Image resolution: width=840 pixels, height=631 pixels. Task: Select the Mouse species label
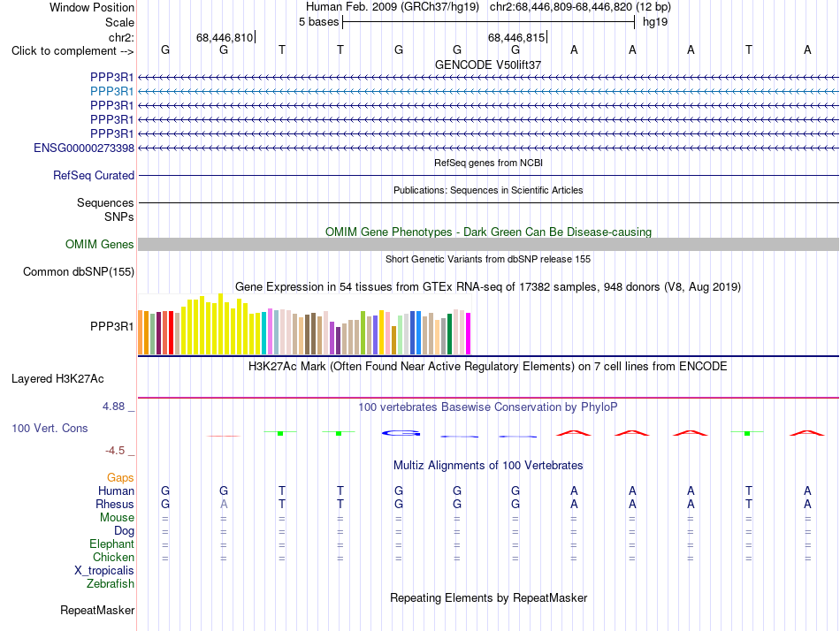pos(117,518)
